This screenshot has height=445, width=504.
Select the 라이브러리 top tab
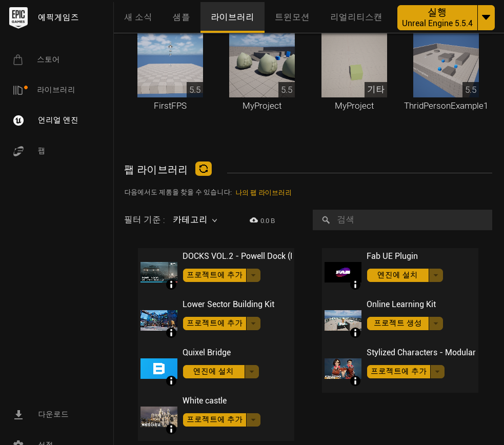tap(232, 17)
